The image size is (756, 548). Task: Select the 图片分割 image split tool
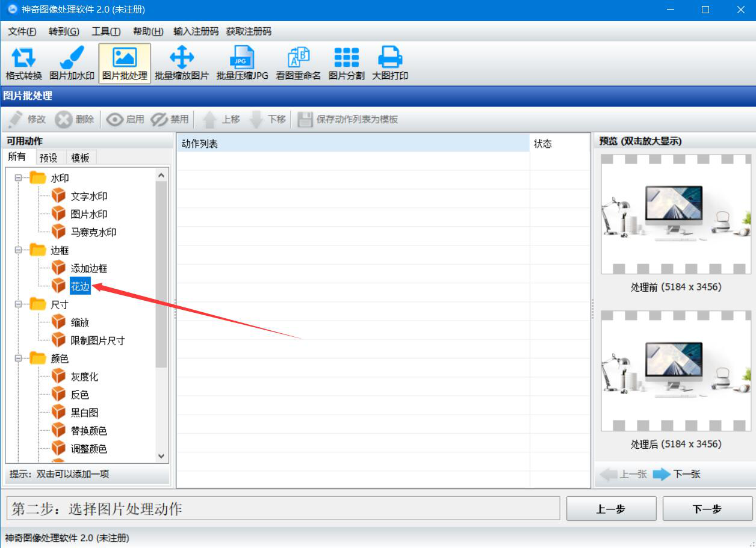346,63
